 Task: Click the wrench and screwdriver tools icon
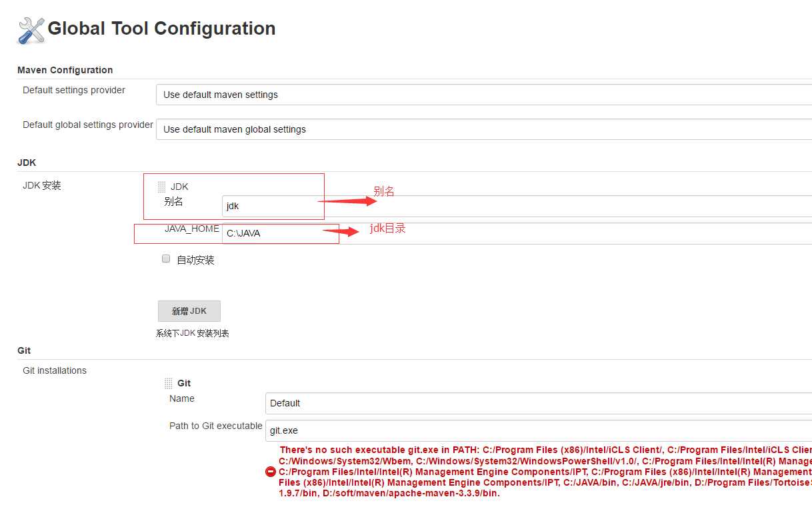31,30
